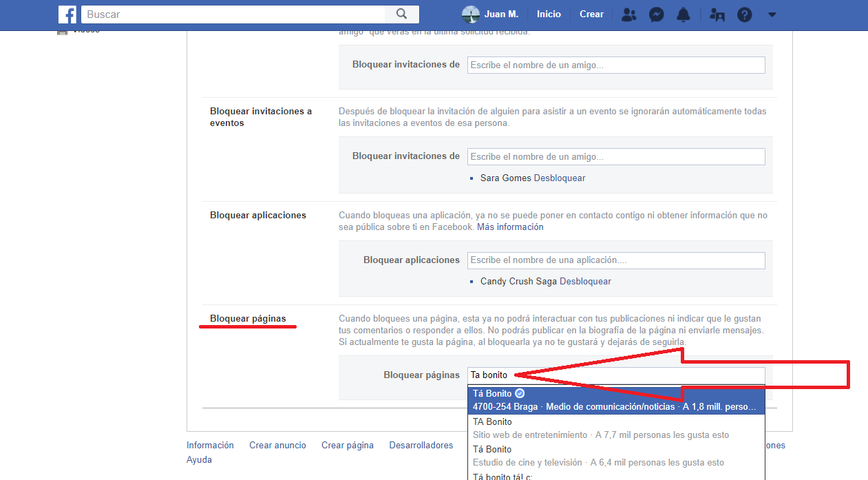868x480 pixels.
Task: Click the Bloquear páginas section heading
Action: click(x=248, y=318)
